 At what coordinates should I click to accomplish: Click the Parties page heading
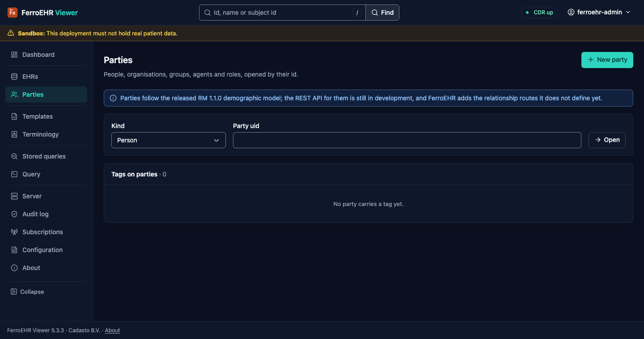click(x=118, y=60)
